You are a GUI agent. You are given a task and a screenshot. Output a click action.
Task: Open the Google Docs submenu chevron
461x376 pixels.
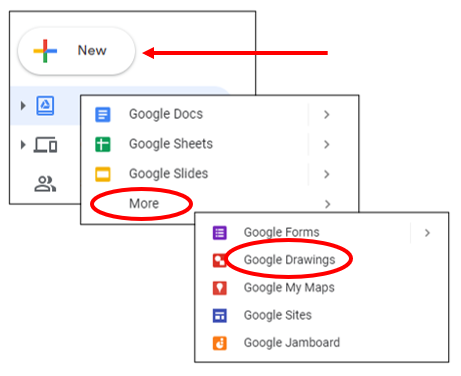pos(327,115)
